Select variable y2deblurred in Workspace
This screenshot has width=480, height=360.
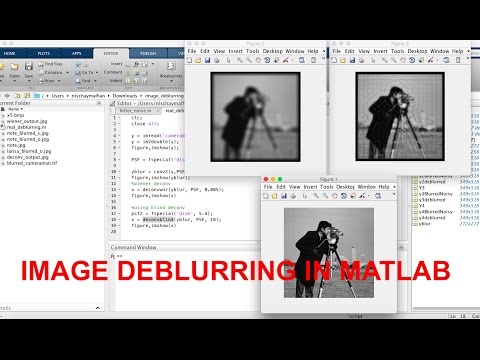432,182
